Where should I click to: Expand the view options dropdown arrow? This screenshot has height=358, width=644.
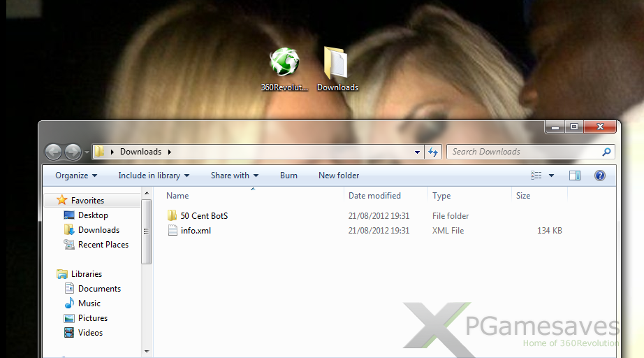pyautogui.click(x=552, y=176)
